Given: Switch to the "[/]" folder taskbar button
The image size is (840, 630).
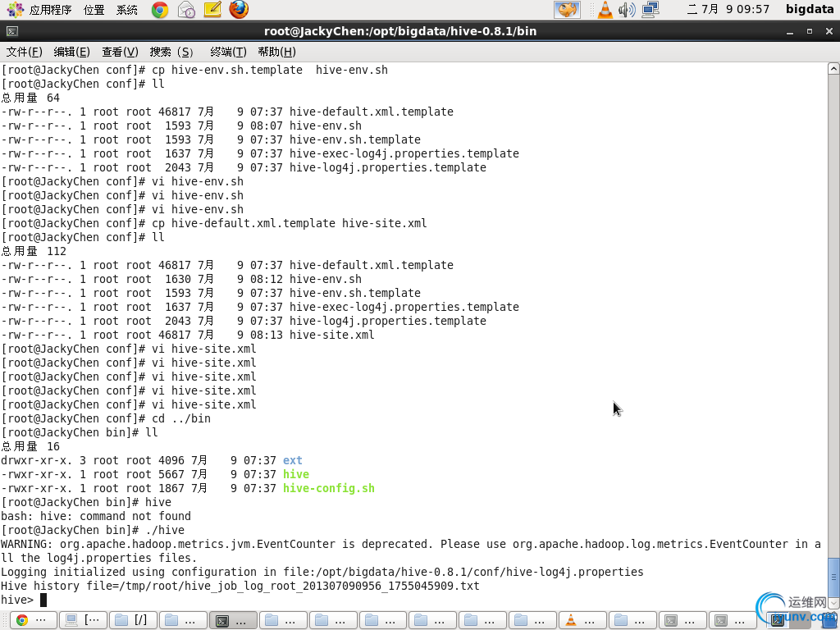Looking at the screenshot, I should click(x=134, y=620).
